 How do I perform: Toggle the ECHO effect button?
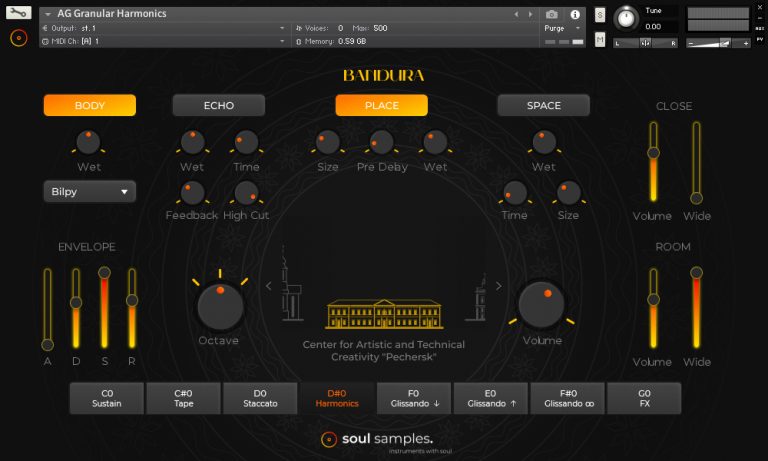click(x=218, y=105)
